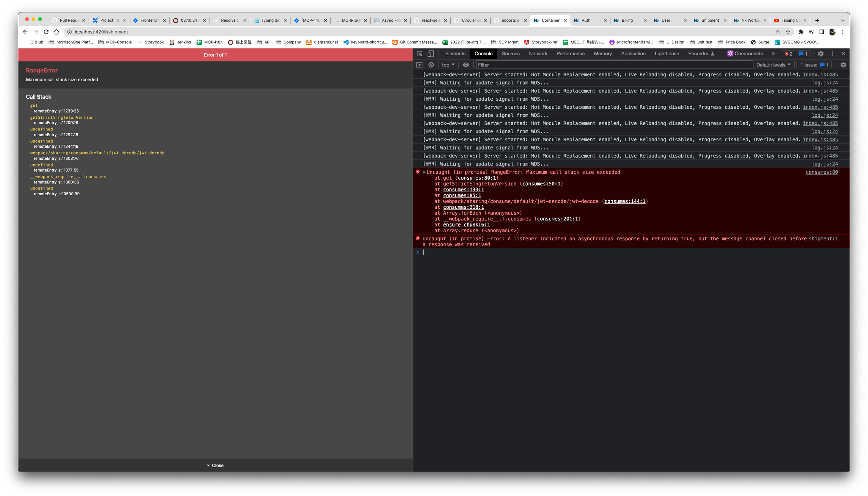The width and height of the screenshot is (868, 496).
Task: Open the Storybook bookmark
Action: (150, 42)
